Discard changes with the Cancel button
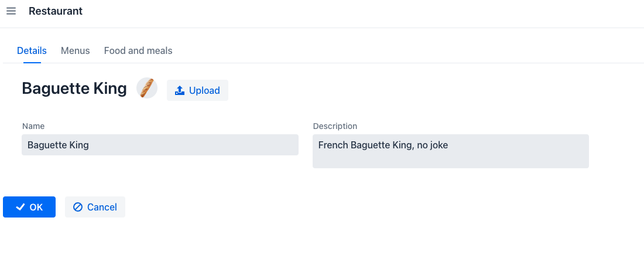 (95, 207)
